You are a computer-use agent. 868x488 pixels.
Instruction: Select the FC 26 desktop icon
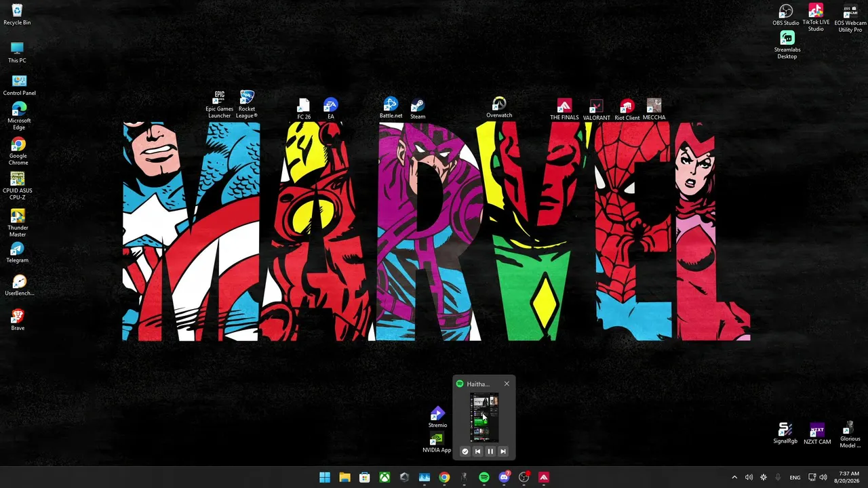[304, 109]
